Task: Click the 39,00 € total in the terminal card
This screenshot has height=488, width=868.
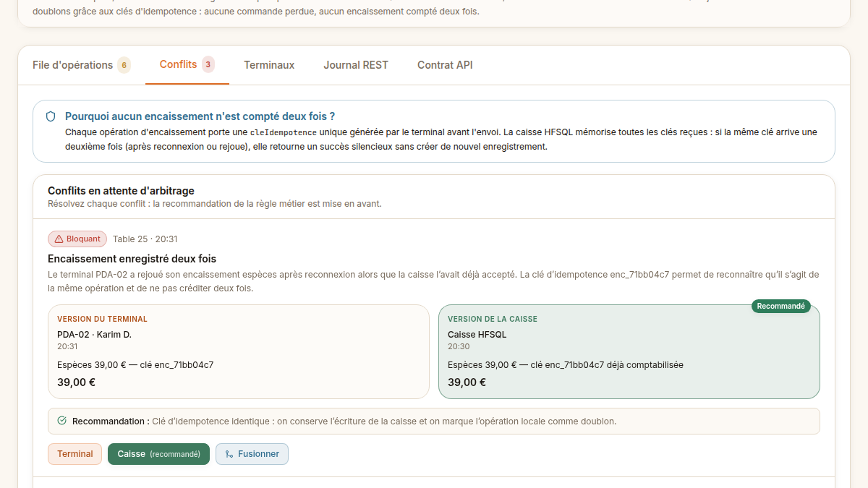Action: (76, 382)
